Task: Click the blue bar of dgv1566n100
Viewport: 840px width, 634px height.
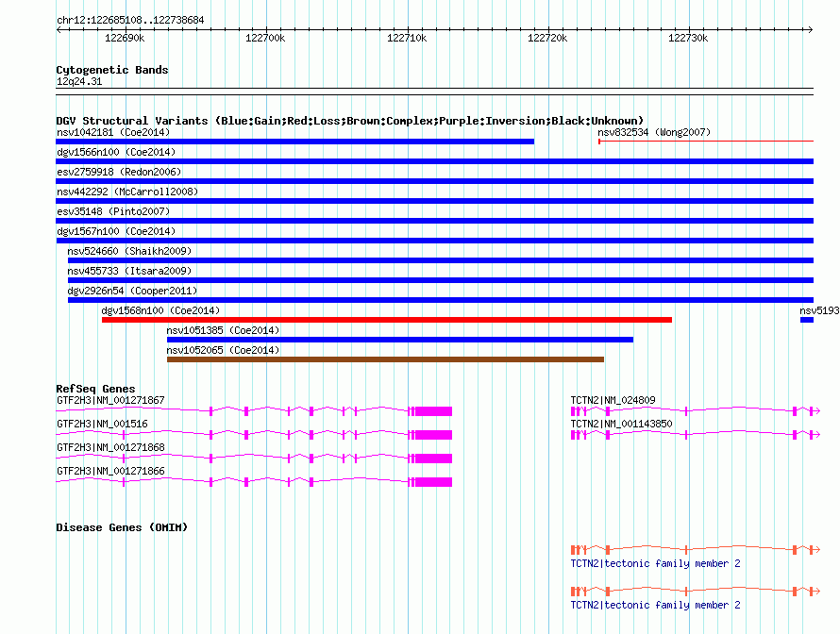Action: [x=435, y=161]
